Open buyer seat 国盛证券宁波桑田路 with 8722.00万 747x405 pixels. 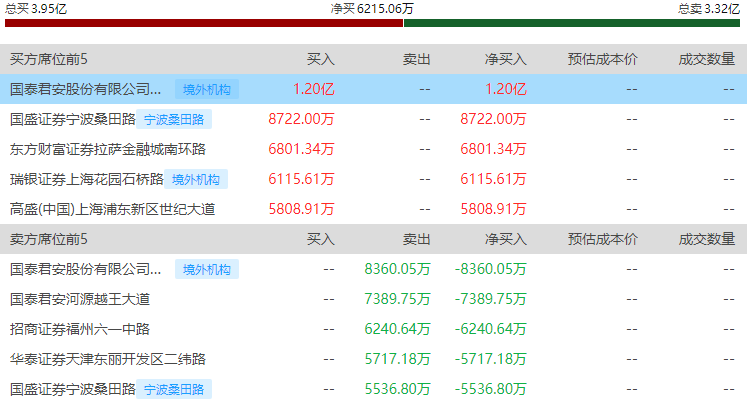(72, 119)
